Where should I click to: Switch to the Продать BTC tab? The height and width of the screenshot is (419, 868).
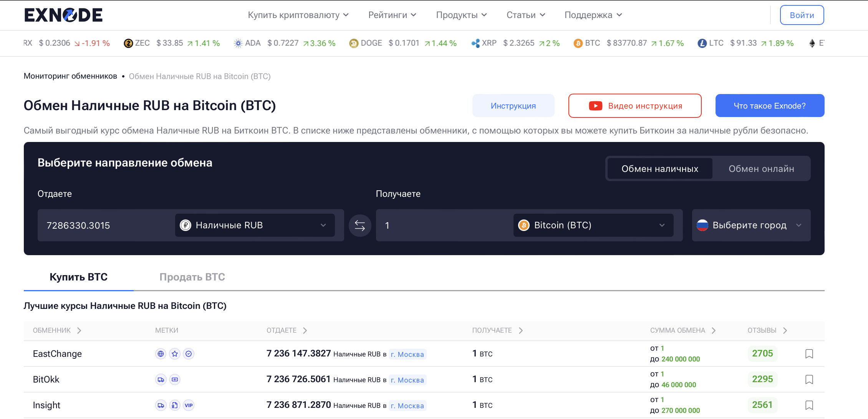click(192, 277)
